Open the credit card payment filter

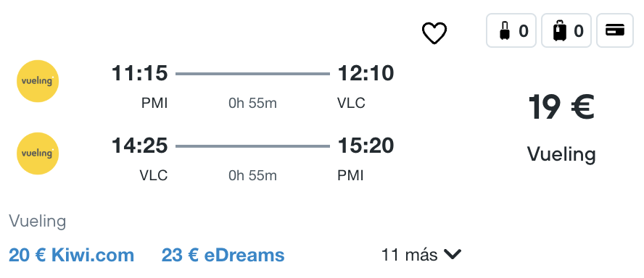click(615, 30)
